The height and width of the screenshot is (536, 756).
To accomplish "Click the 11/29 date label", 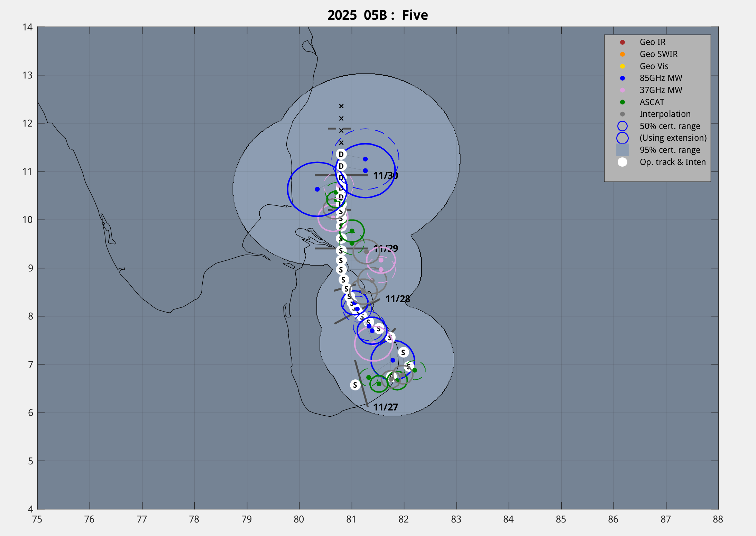I will (x=386, y=248).
